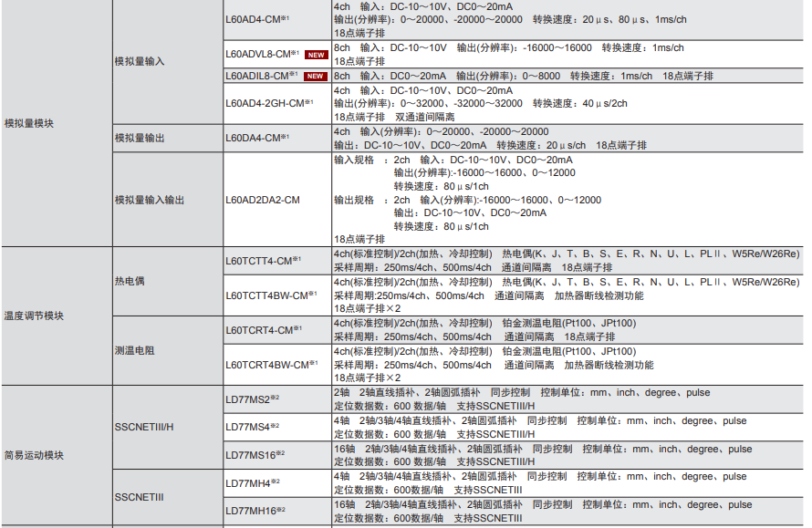Viewport: 812px width, 528px height.
Task: Select the L60TCRT4BW-CM model cell
Action: point(277,365)
